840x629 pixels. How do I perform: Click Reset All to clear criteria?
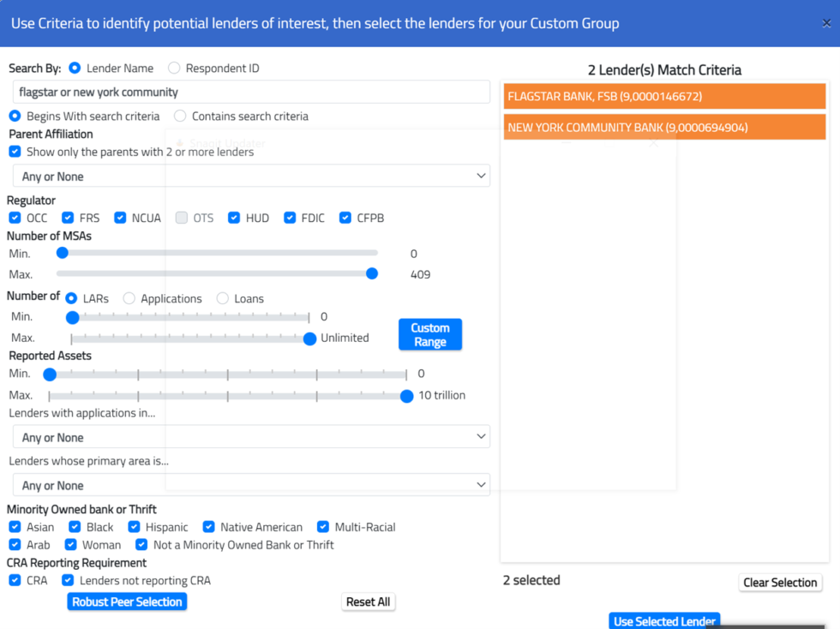coord(368,602)
